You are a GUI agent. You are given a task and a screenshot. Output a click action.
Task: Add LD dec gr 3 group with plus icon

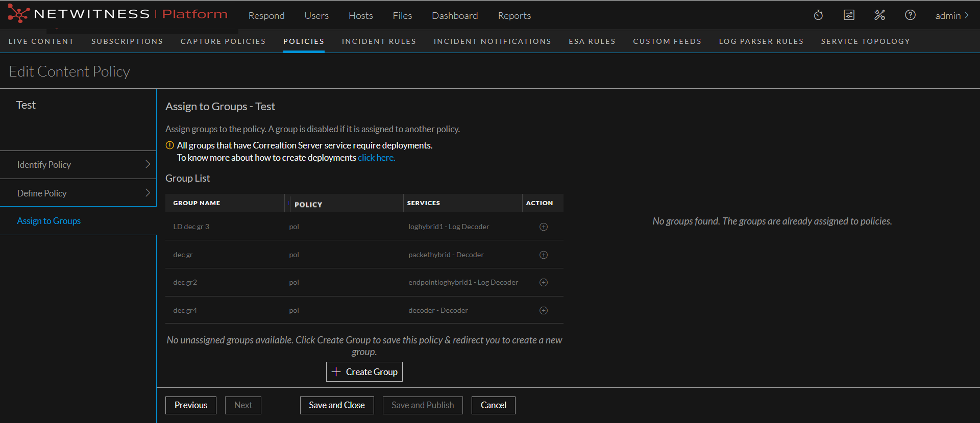click(544, 227)
